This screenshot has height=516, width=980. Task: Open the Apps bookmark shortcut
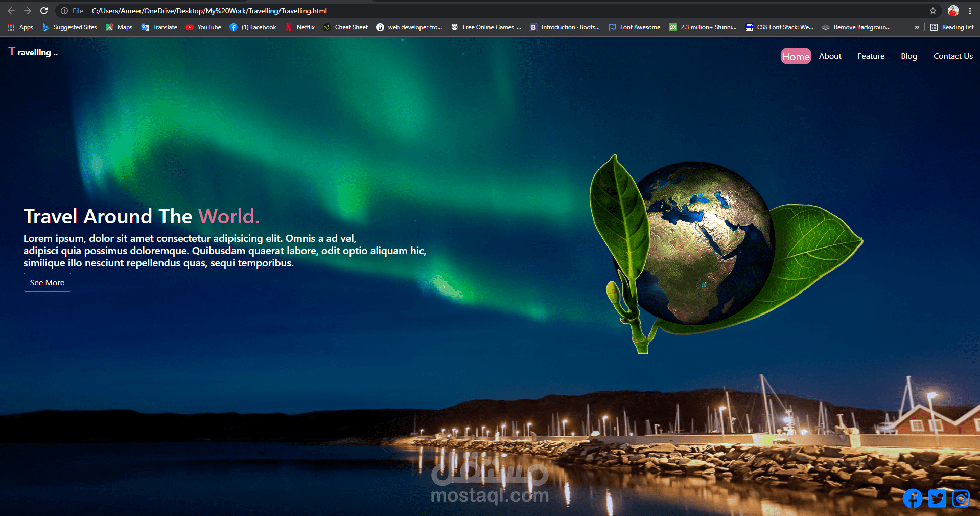[20, 27]
